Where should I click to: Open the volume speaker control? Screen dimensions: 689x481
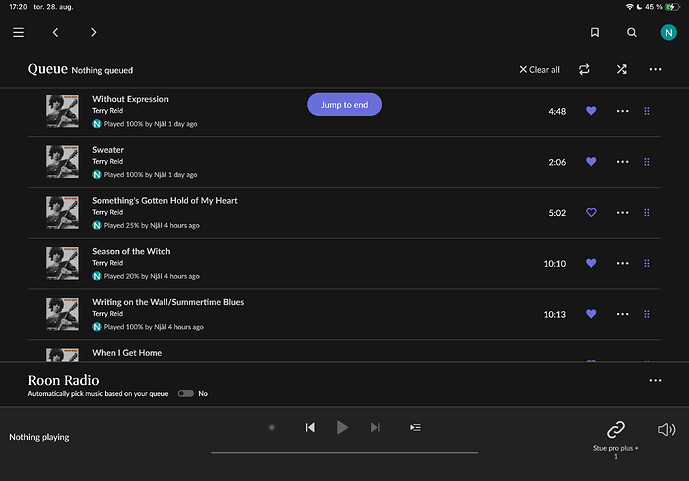tap(666, 429)
